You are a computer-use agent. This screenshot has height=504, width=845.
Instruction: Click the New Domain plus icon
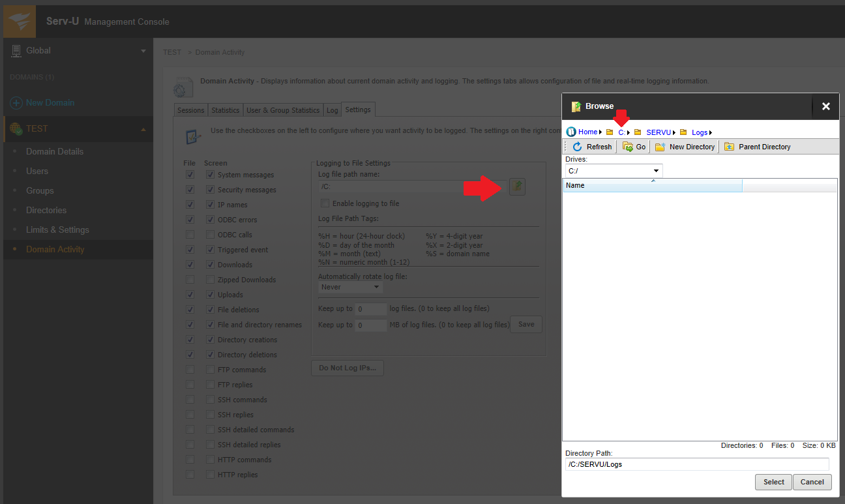coord(16,103)
